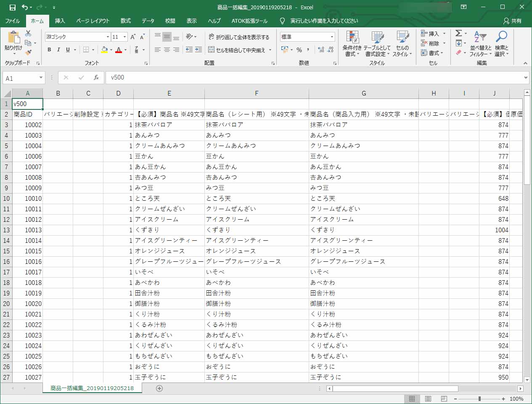Viewport: 532px width, 404px height.
Task: Click the AutoSum (Σ) icon
Action: pos(458,32)
